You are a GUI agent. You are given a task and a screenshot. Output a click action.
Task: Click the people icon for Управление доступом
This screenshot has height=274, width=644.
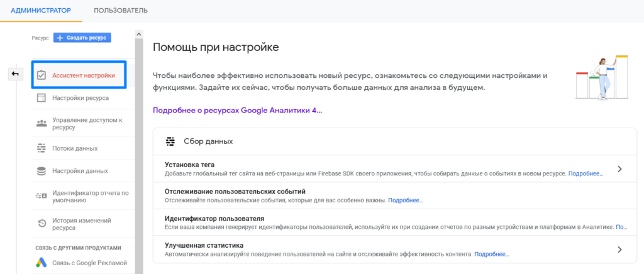pos(41,123)
